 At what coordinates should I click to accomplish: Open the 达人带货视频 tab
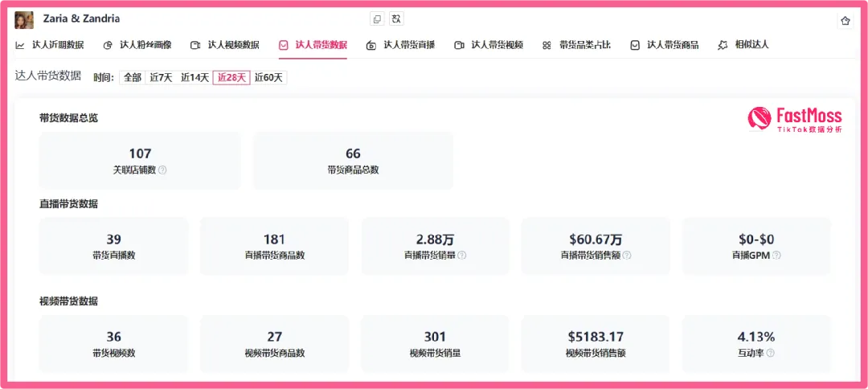point(489,45)
